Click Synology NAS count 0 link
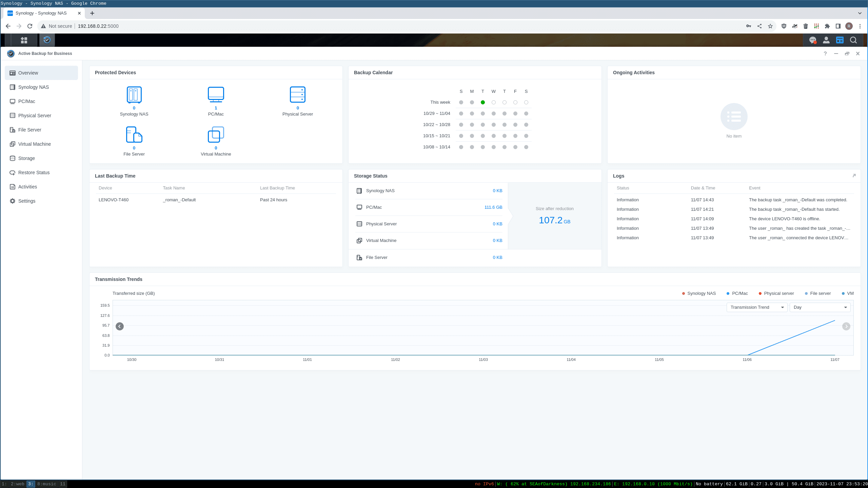This screenshot has height=488, width=868. pyautogui.click(x=134, y=108)
